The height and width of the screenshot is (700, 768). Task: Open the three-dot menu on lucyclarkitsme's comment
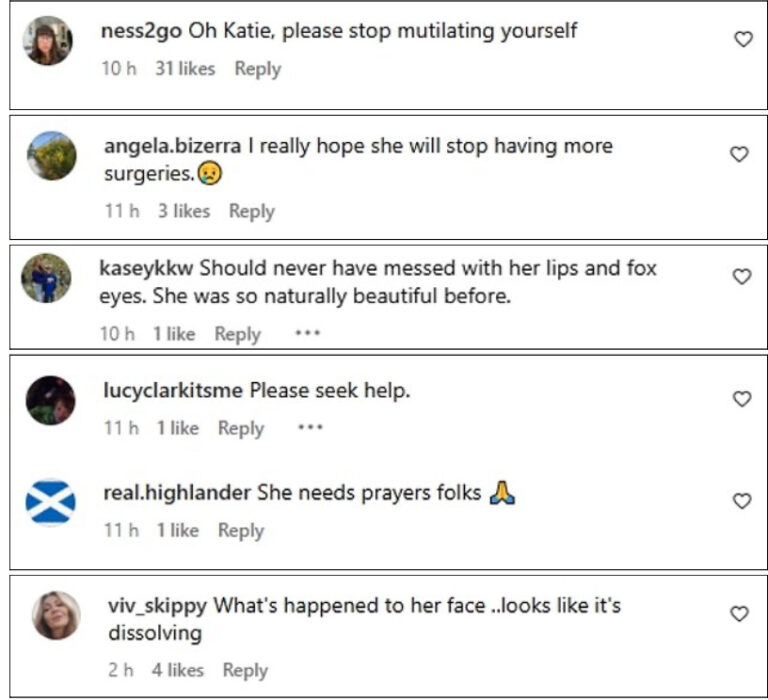(x=310, y=427)
